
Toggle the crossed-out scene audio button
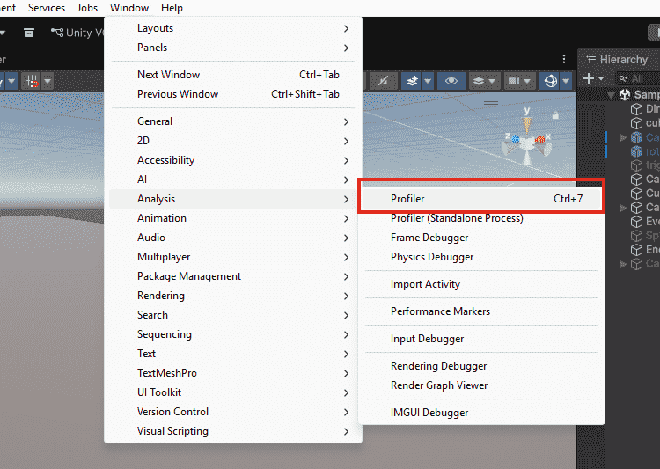383,80
